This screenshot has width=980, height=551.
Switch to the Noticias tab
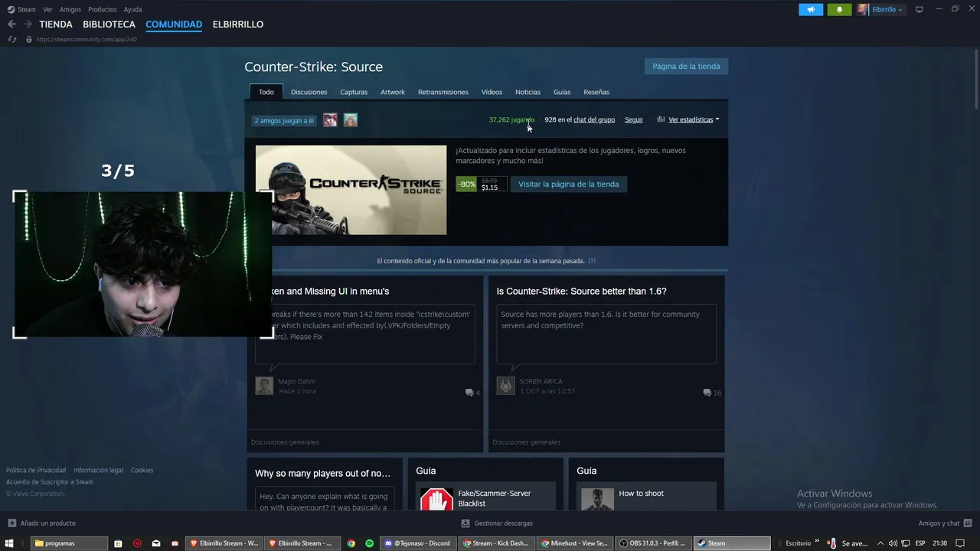(528, 92)
